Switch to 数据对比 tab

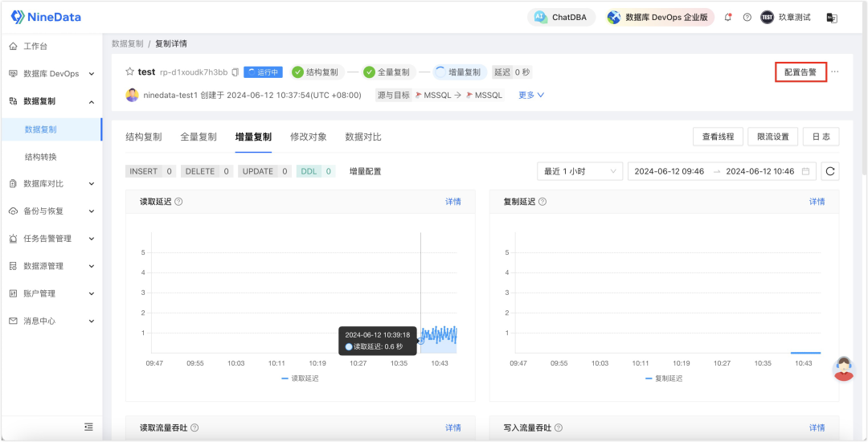tap(363, 137)
